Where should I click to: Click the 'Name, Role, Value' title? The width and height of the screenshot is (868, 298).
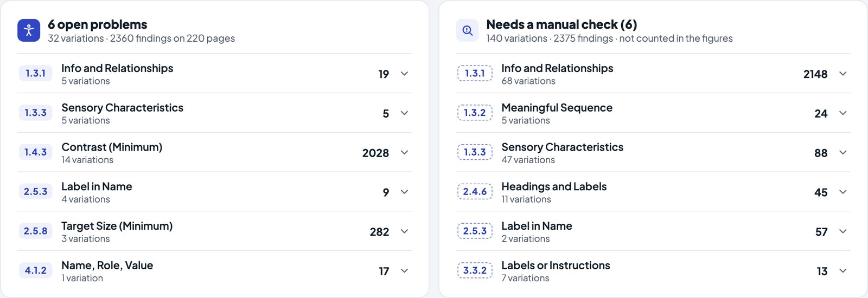[107, 265]
